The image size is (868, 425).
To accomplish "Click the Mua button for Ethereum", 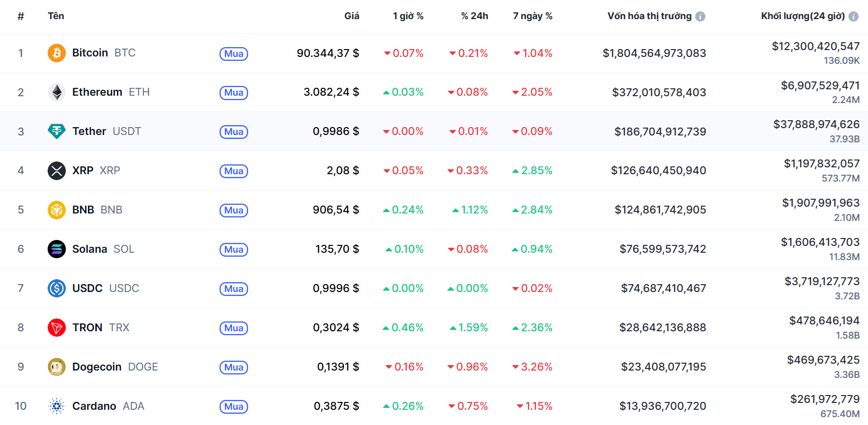I will tap(234, 93).
